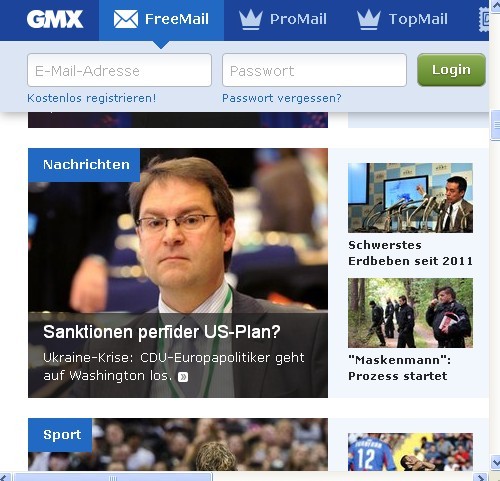Switch to the ProMail tab
The image size is (500, 481).
tap(283, 20)
